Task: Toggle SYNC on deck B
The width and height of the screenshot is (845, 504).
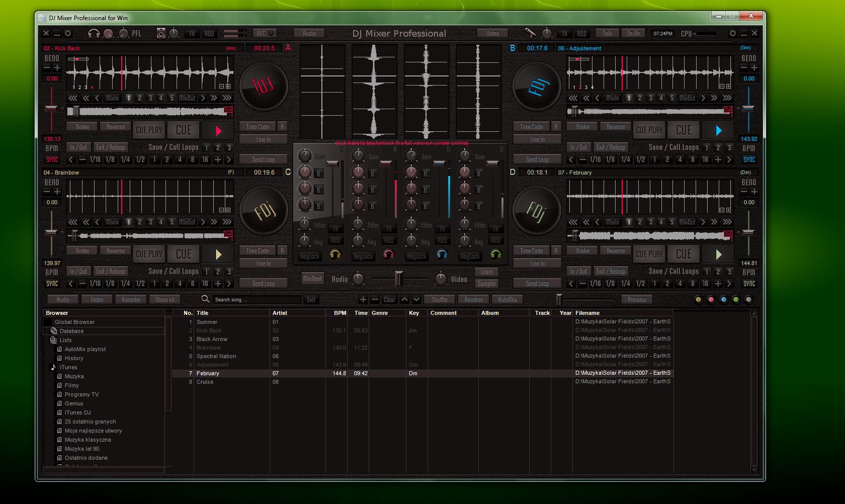Action: click(749, 159)
